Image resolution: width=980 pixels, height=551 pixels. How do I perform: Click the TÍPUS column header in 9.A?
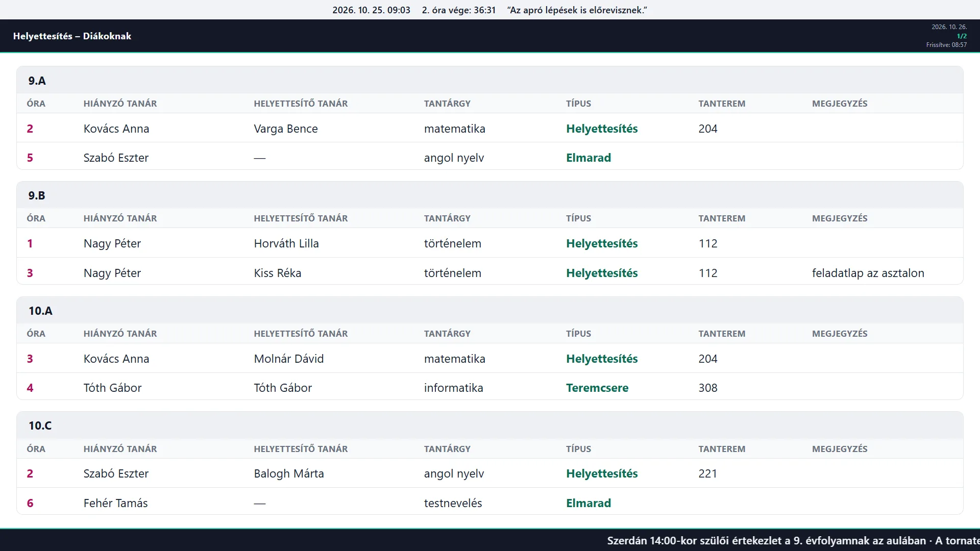pyautogui.click(x=578, y=104)
